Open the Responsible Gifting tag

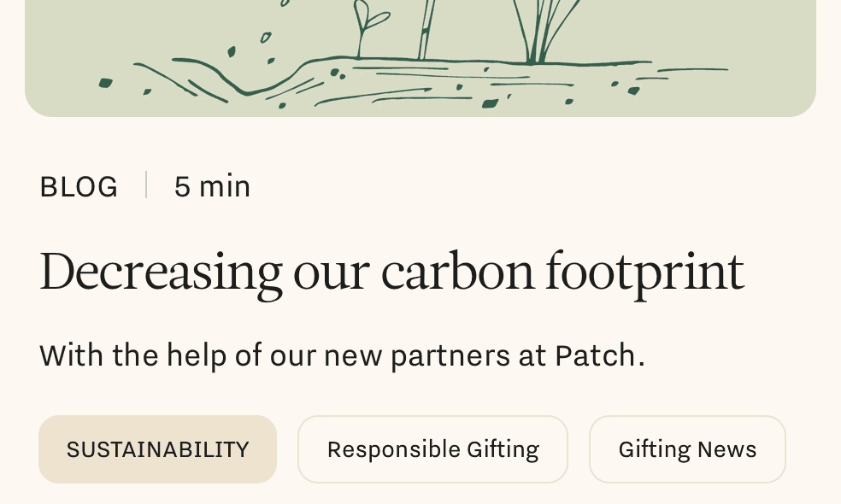[x=432, y=449]
